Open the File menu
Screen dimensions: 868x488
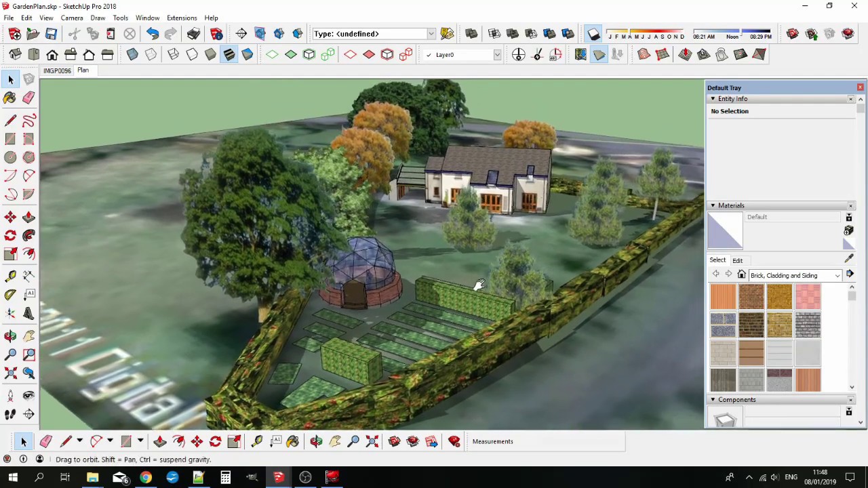pos(9,18)
